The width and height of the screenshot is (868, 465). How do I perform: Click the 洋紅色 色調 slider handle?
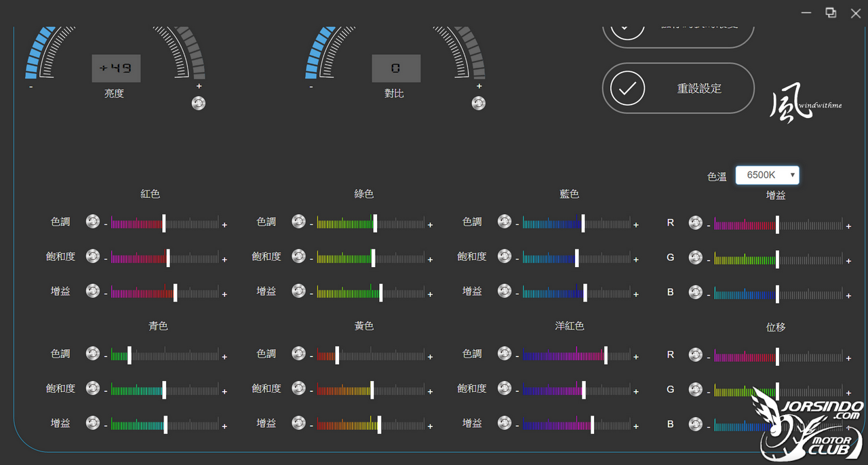tap(606, 355)
